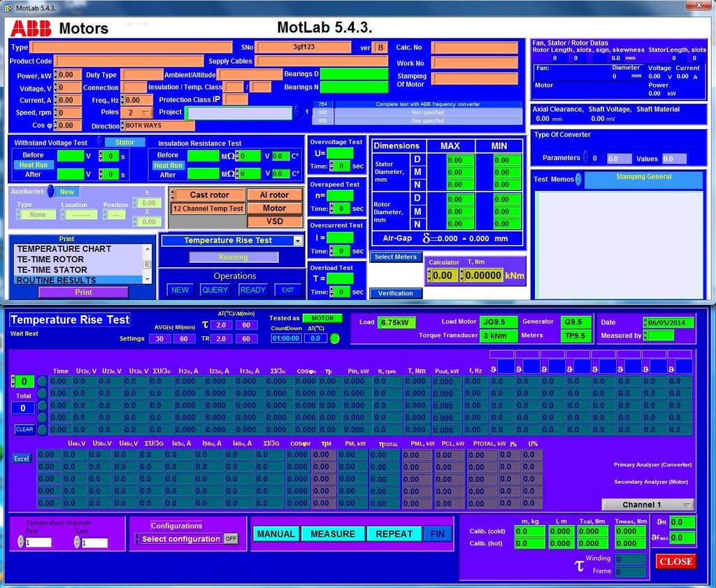Select the Al rotor option

point(274,195)
